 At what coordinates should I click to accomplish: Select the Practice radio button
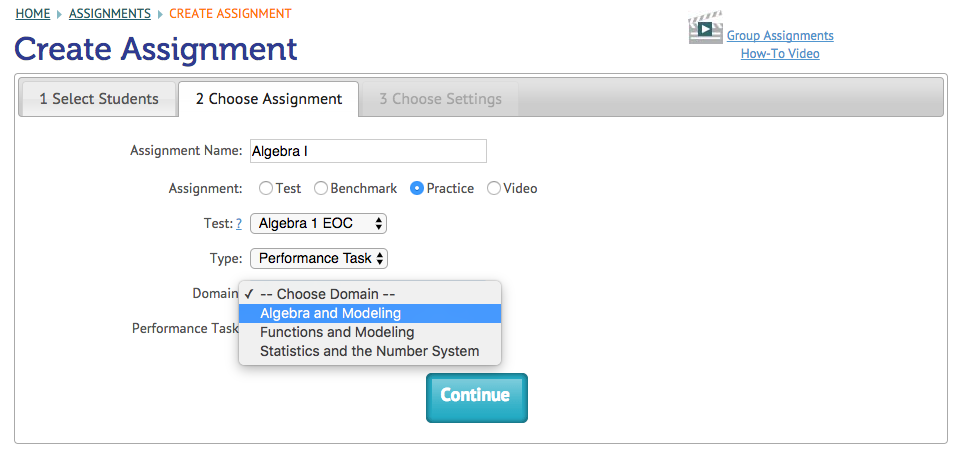tap(417, 188)
